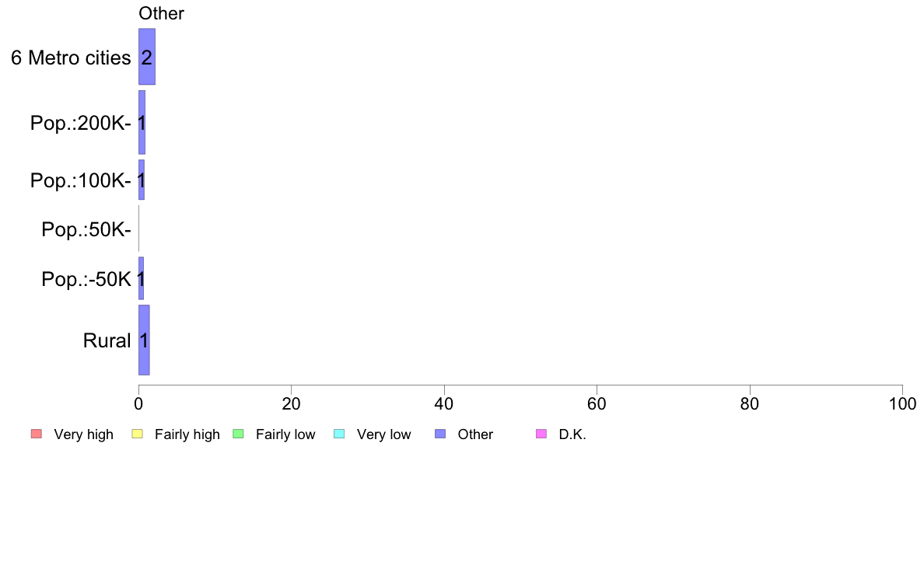Click the Other blue legend swatch

coord(440,434)
